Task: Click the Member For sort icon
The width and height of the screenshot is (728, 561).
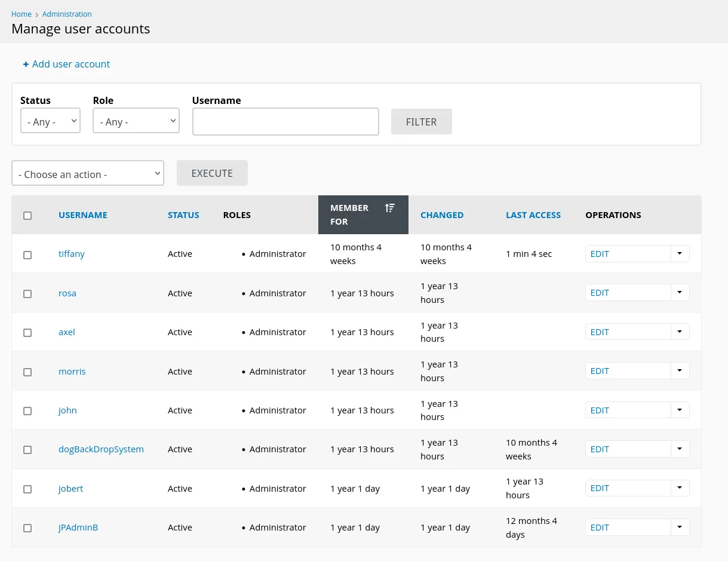Action: point(389,208)
